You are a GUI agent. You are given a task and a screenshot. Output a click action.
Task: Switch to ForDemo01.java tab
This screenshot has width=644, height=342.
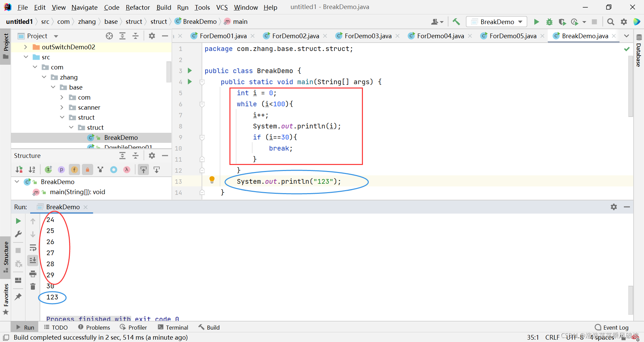(x=223, y=36)
